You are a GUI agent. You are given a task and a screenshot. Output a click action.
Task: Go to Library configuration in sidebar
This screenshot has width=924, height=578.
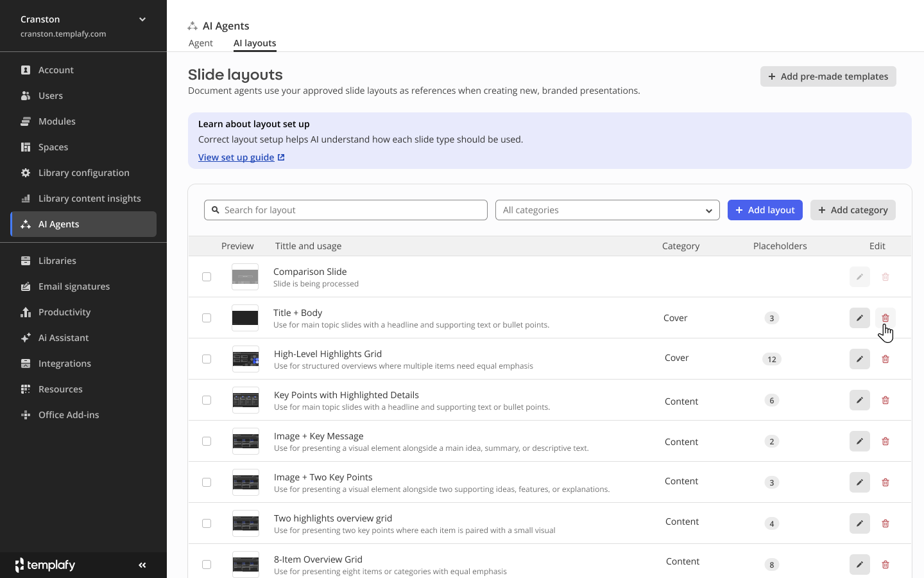pyautogui.click(x=83, y=173)
